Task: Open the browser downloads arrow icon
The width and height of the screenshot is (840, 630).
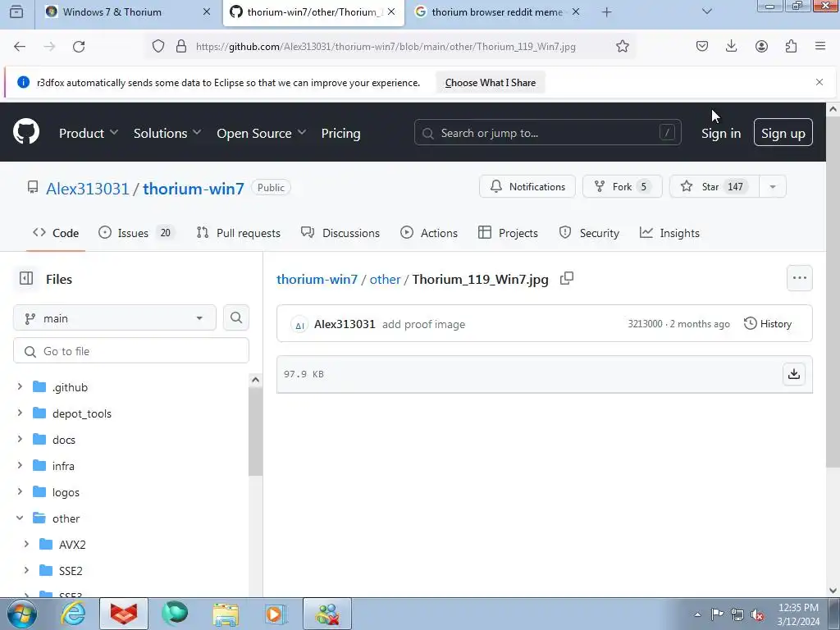Action: pyautogui.click(x=731, y=47)
